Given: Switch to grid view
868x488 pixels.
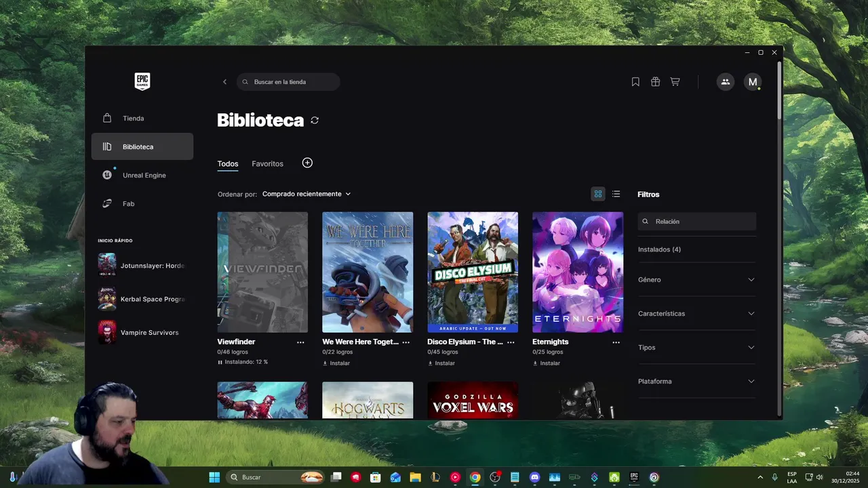Looking at the screenshot, I should coord(598,194).
